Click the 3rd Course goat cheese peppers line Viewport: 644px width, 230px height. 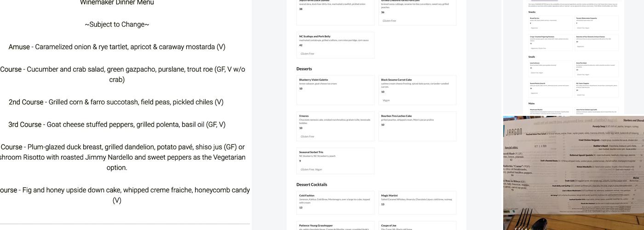(117, 125)
